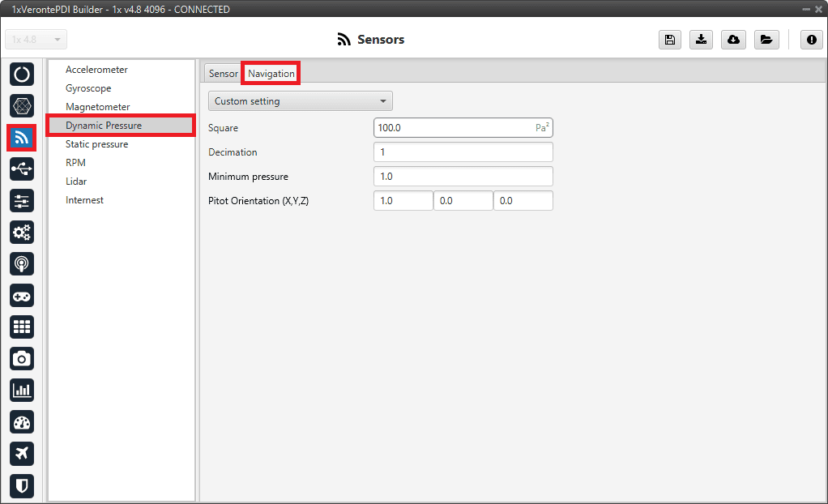Click the Minimum pressure input field
Screen dimensions: 828x504
pos(463,177)
